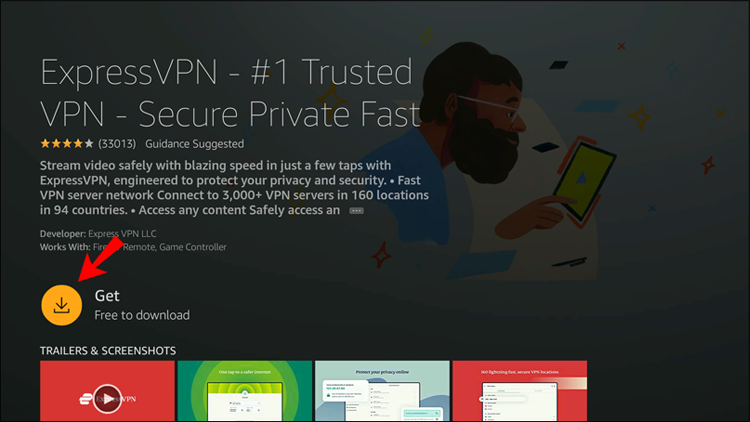The height and width of the screenshot is (422, 750).
Task: Click the Guidance Suggested label
Action: 194,144
